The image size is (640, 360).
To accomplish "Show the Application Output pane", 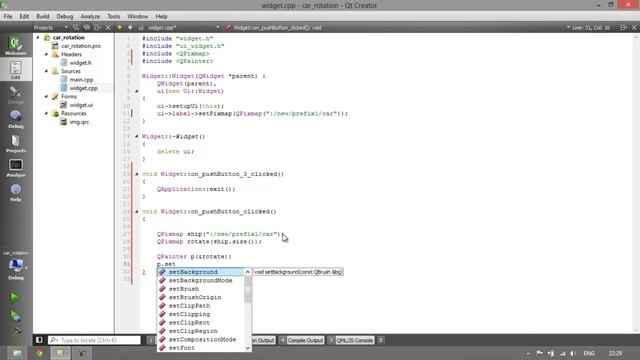I will coord(264,340).
